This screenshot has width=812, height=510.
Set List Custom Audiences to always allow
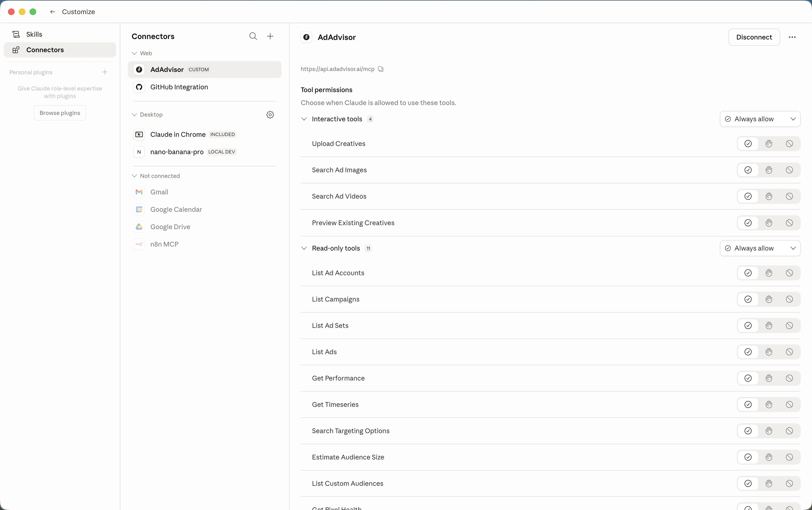coord(748,483)
